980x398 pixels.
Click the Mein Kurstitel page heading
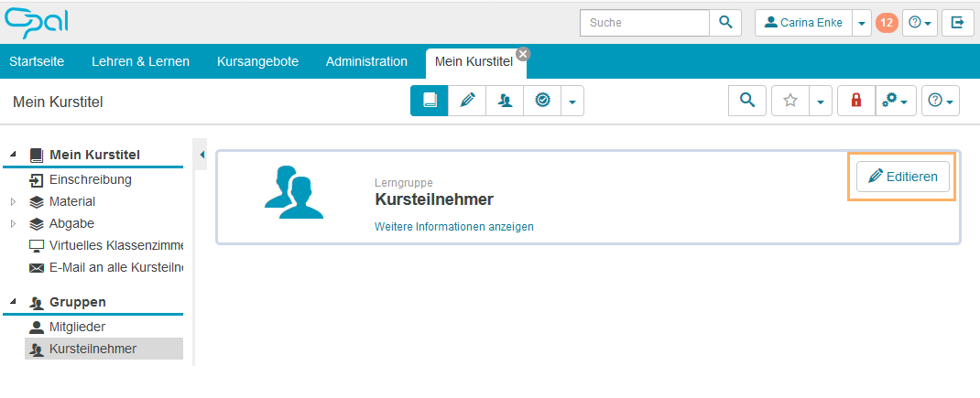click(58, 102)
